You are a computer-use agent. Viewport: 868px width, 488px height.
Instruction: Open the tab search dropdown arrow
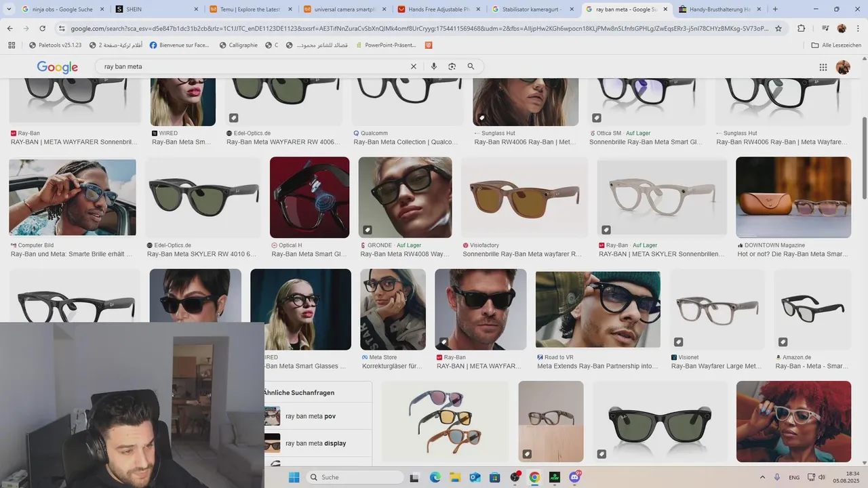9,9
